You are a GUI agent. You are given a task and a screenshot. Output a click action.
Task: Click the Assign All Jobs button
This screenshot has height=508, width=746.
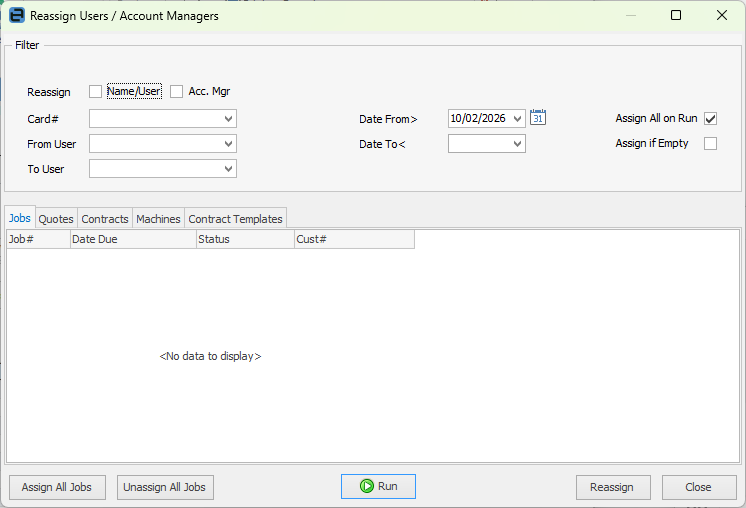tap(57, 487)
